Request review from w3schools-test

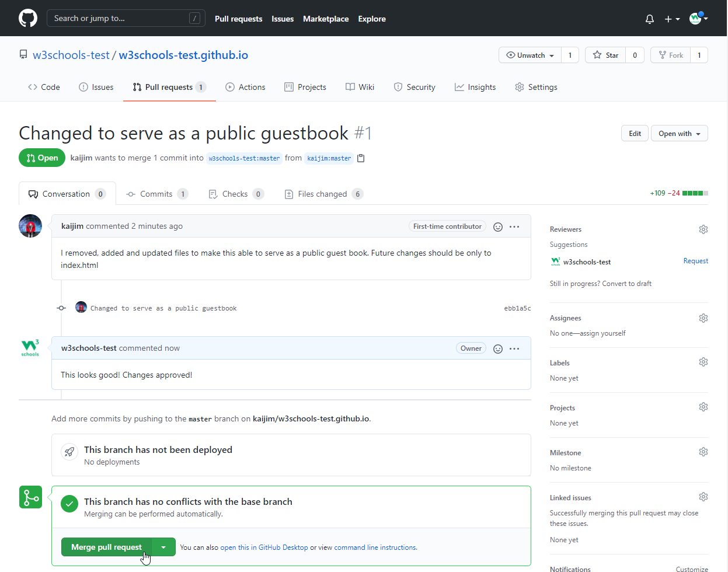pyautogui.click(x=695, y=261)
